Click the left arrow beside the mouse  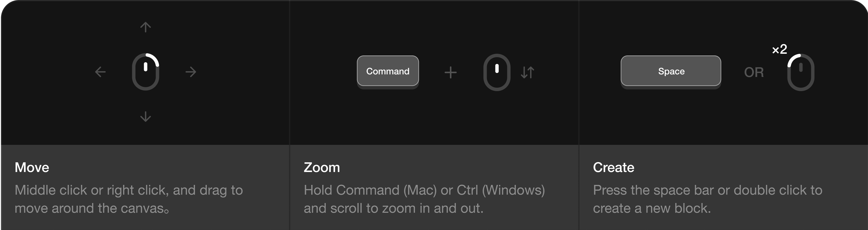(100, 72)
